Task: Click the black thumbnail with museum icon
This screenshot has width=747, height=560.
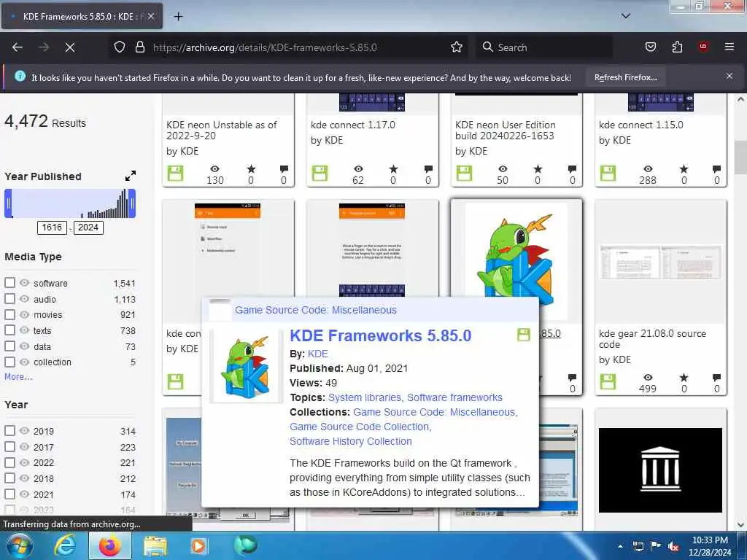Action: [x=660, y=470]
